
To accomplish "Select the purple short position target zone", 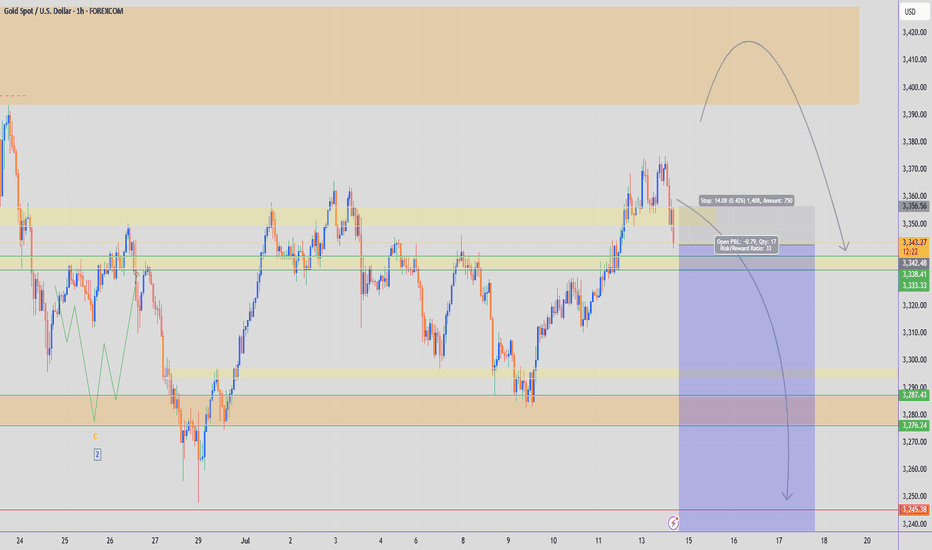I will tap(747, 388).
